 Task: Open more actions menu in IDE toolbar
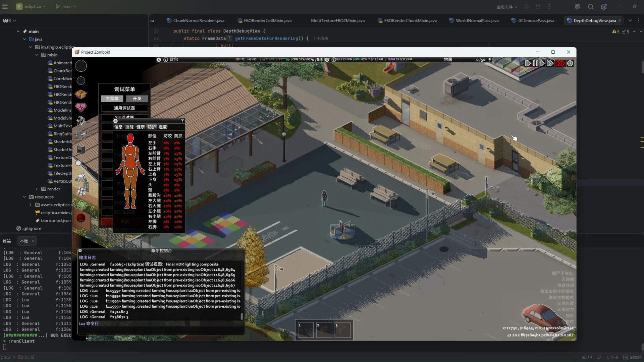coord(549,7)
